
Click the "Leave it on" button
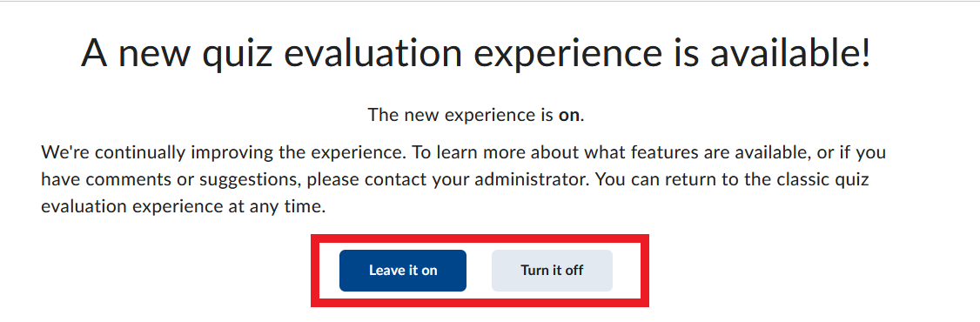402,271
